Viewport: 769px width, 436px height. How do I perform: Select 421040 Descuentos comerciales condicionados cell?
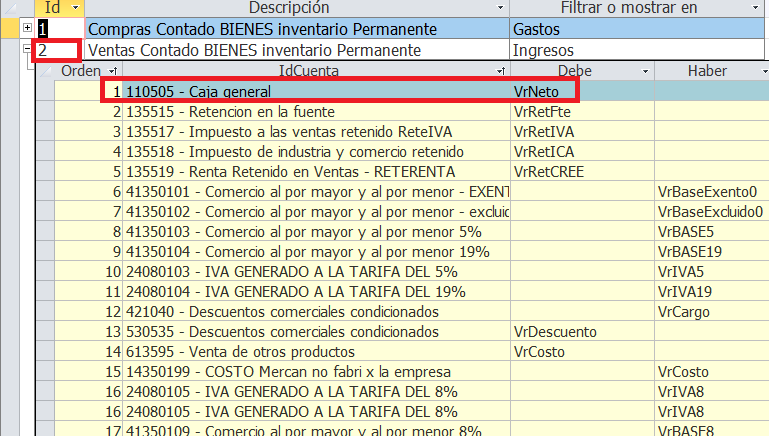point(316,311)
